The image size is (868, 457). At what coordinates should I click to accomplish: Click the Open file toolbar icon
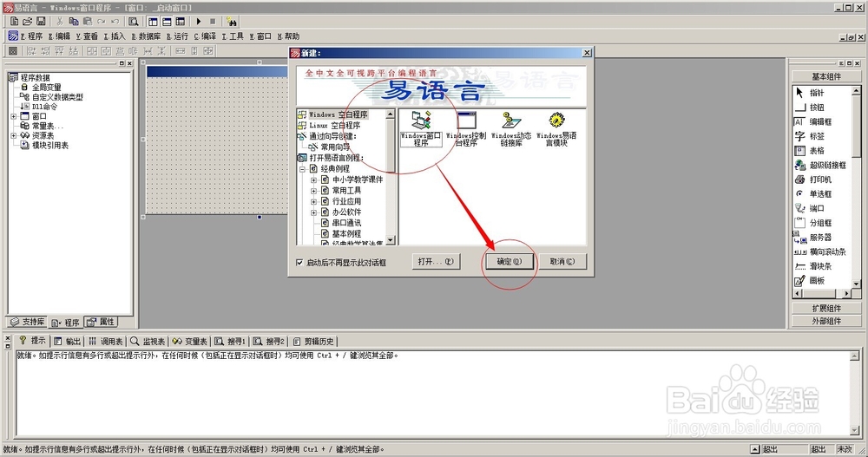coord(27,21)
